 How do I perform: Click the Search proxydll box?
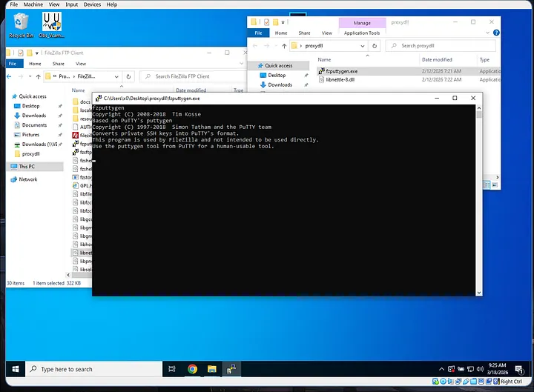[441, 46]
